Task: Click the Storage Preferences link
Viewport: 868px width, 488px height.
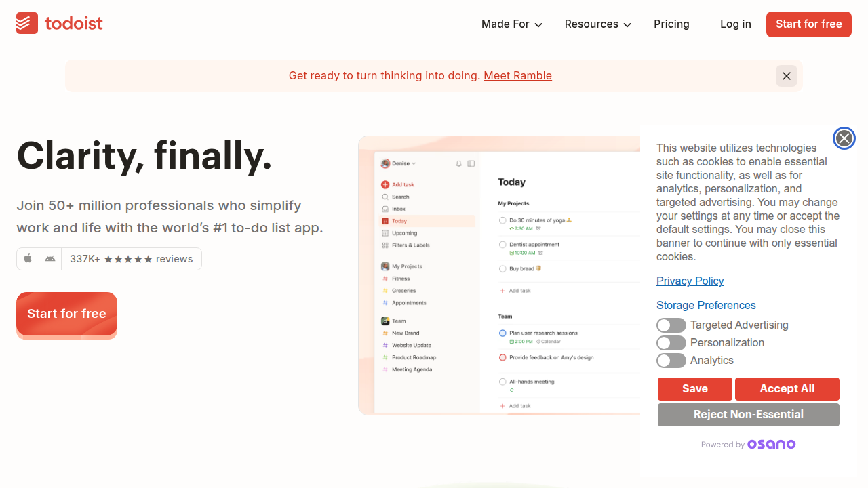Action: [706, 306]
